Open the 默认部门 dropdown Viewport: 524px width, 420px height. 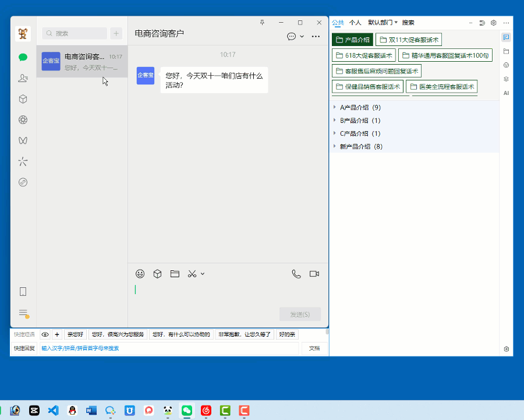[x=383, y=23]
